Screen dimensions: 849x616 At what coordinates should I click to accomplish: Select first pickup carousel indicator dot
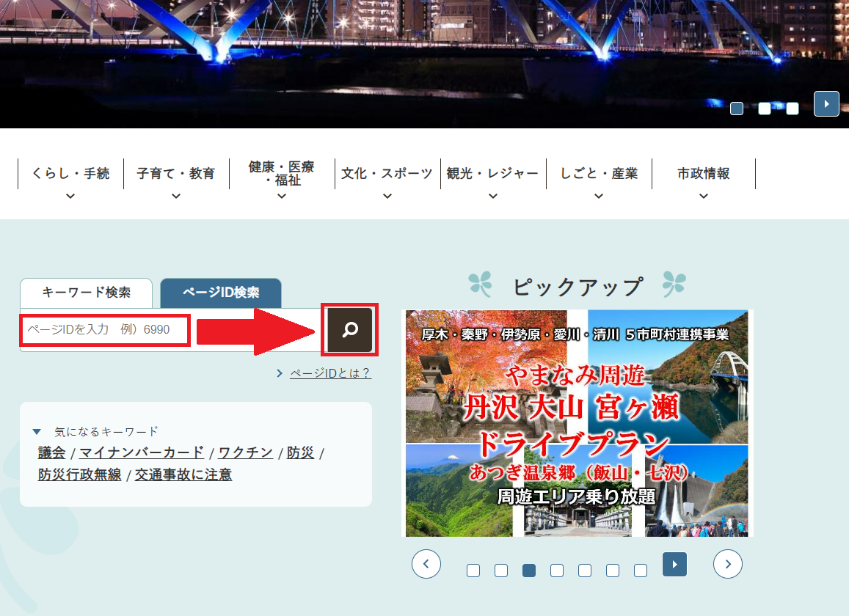point(473,571)
